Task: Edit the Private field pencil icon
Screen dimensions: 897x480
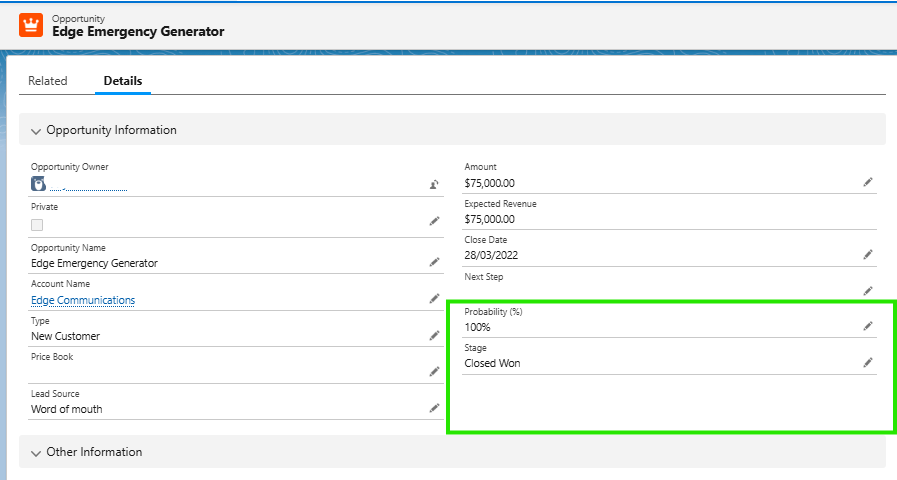Action: [x=434, y=220]
